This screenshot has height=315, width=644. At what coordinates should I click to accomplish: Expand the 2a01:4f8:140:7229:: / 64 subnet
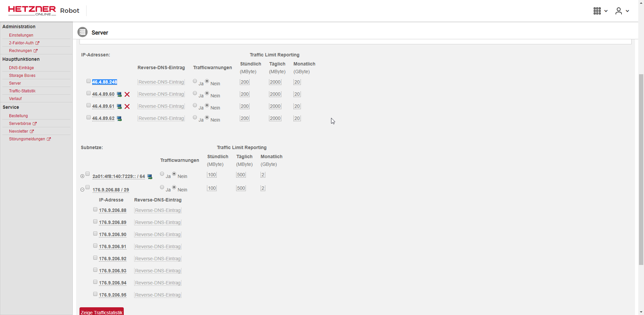83,176
